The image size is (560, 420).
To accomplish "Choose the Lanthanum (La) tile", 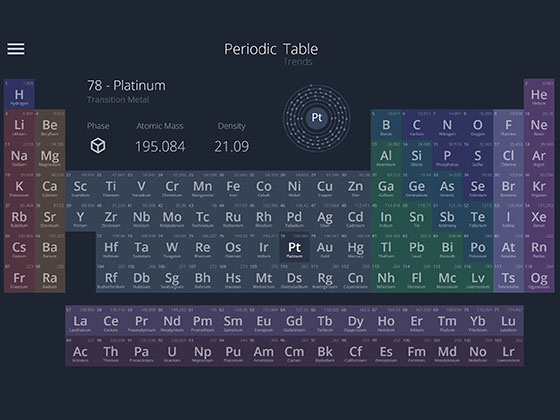I will [80, 321].
